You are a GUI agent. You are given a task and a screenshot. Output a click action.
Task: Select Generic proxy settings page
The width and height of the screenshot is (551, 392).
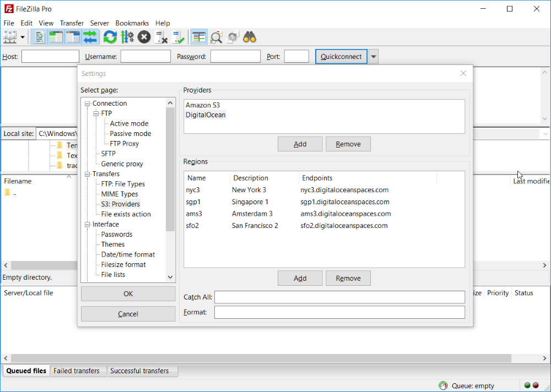(122, 164)
